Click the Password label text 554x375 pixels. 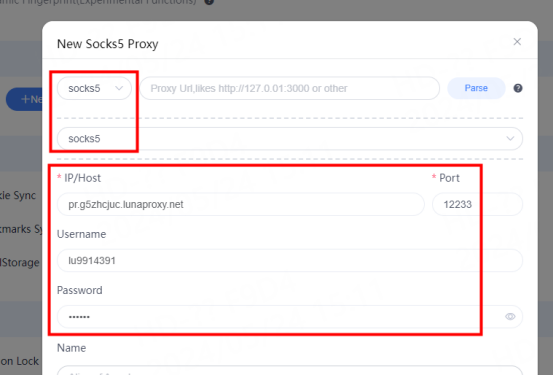point(79,290)
